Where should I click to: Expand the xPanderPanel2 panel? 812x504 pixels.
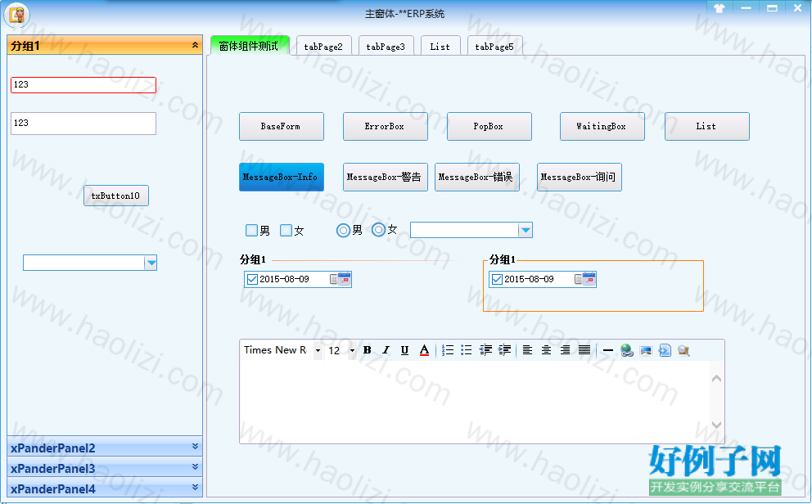(x=195, y=446)
